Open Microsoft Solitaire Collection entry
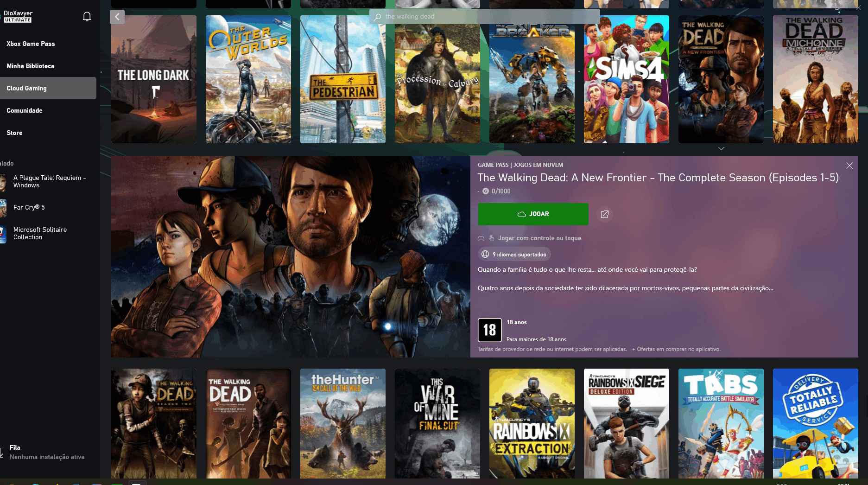 [x=40, y=233]
